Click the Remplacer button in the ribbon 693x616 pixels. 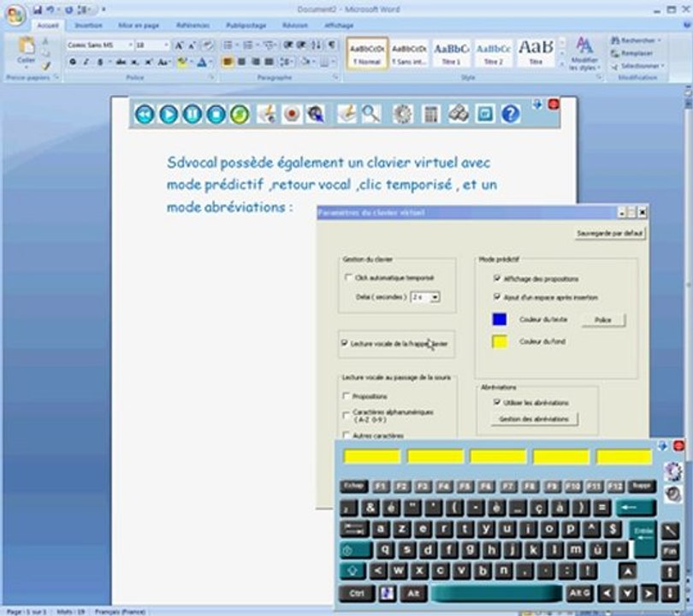(x=632, y=53)
